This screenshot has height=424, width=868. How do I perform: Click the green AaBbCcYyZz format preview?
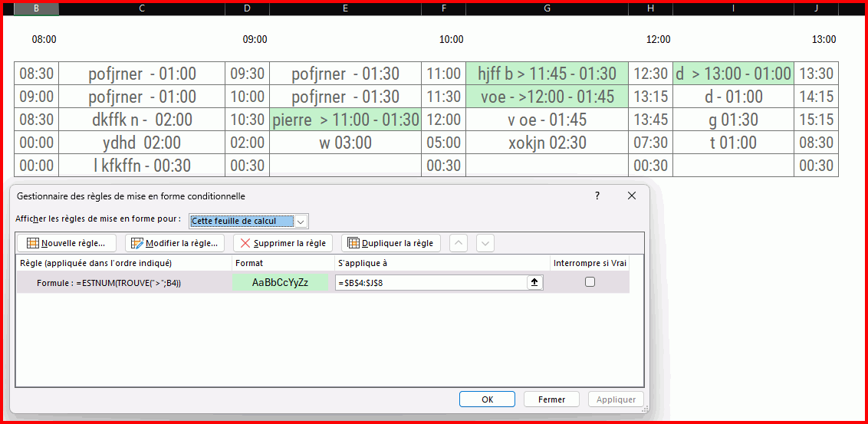coord(280,282)
